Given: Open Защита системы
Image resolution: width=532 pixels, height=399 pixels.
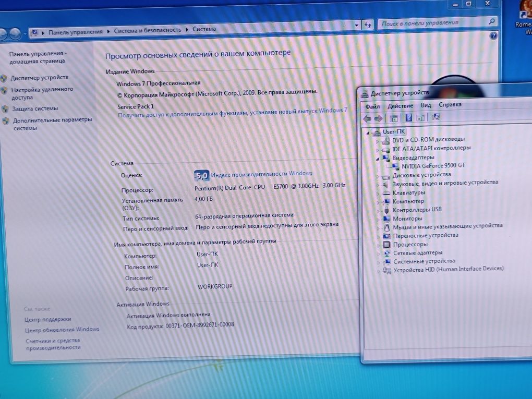Looking at the screenshot, I should point(35,109).
